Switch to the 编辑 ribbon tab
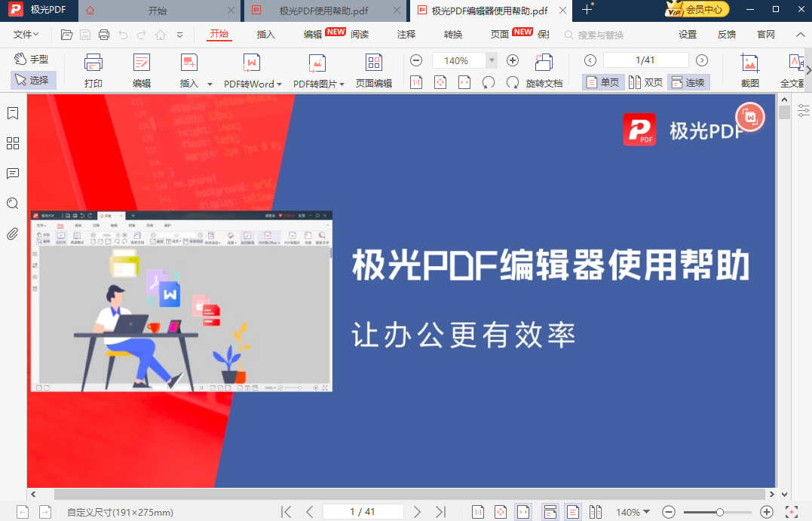This screenshot has width=812, height=521. [313, 34]
